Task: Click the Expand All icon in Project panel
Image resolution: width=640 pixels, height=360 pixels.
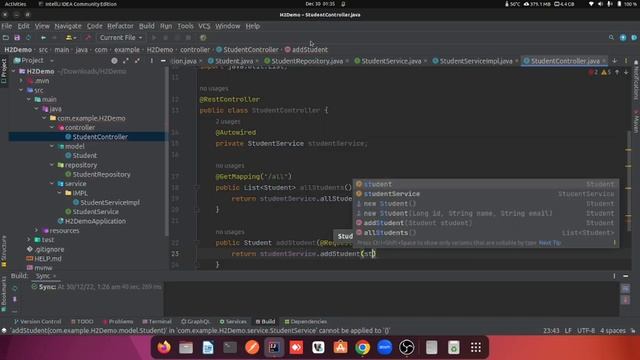Action: 126,61
